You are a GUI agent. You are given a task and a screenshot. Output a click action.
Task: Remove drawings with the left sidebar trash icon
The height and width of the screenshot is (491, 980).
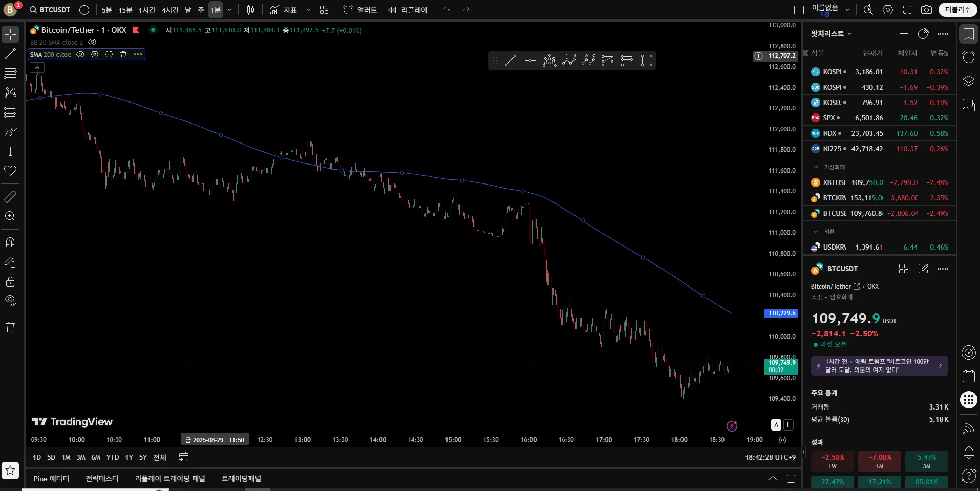10,327
